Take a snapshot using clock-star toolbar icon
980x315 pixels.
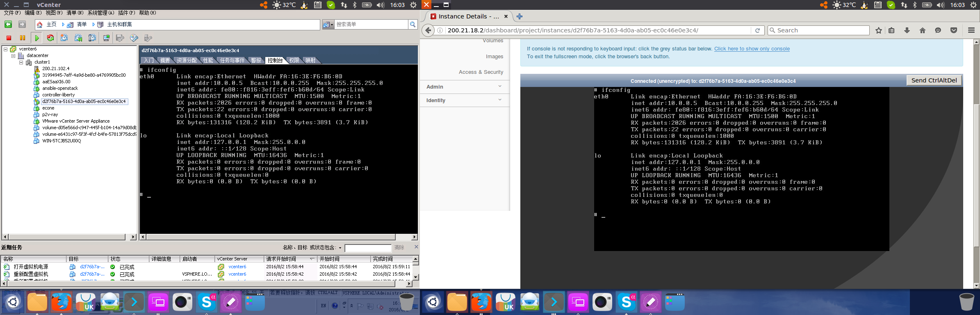pyautogui.click(x=64, y=38)
